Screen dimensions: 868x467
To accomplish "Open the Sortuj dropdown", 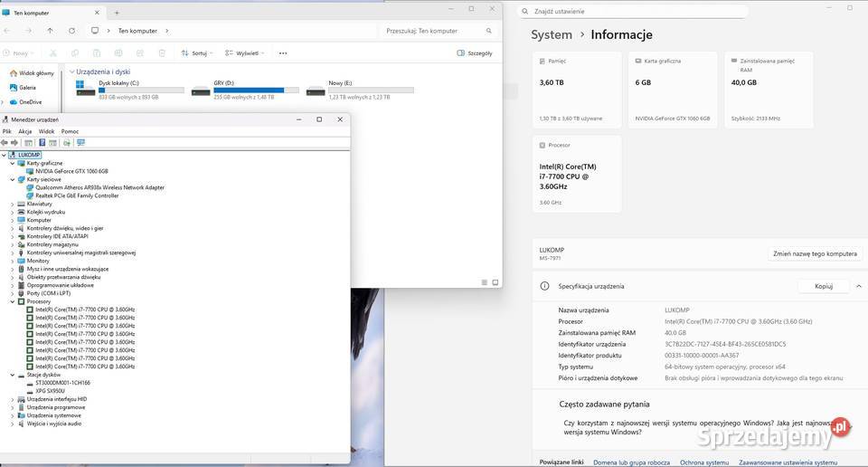I will click(196, 53).
